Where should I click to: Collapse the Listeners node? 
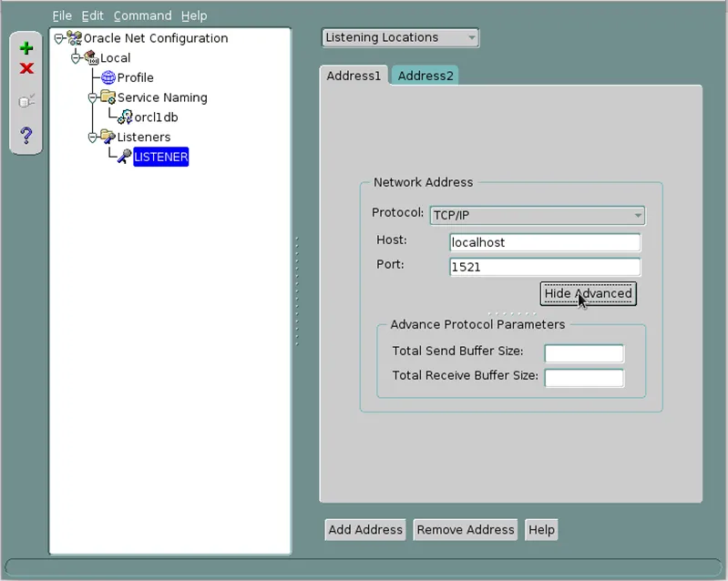92,138
